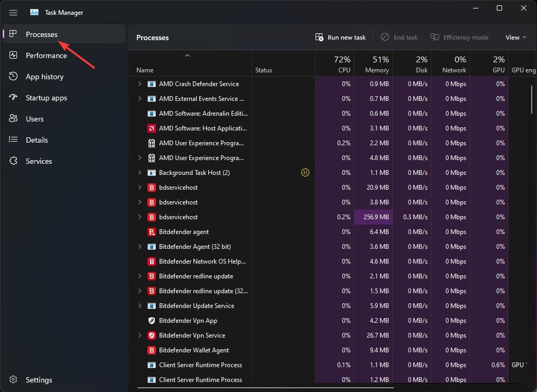Open the Users page
The width and height of the screenshot is (537, 392).
pos(64,119)
